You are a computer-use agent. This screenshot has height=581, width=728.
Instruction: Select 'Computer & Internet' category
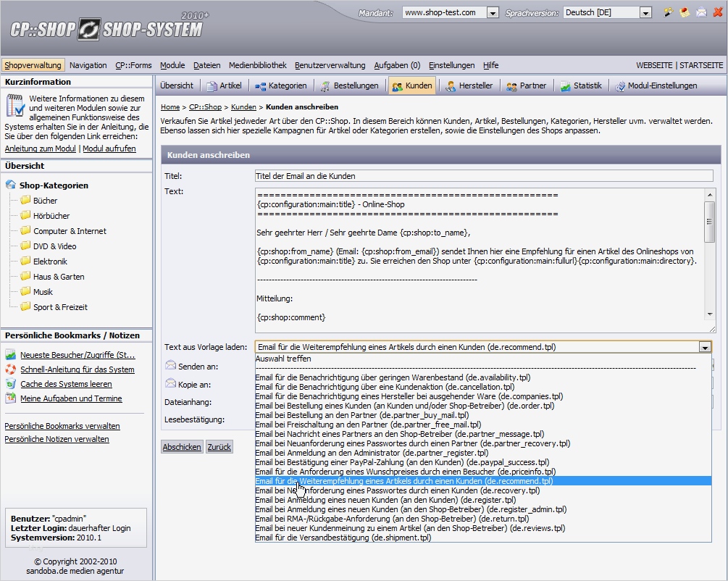70,231
